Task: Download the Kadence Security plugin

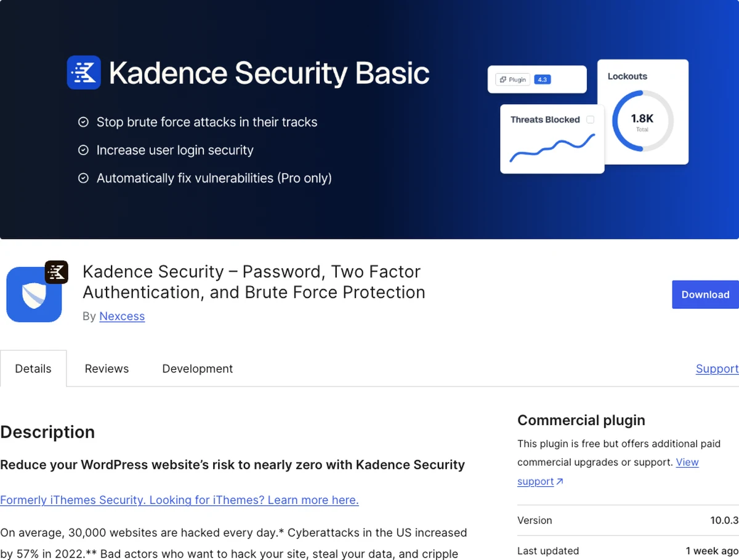Action: 705,295
